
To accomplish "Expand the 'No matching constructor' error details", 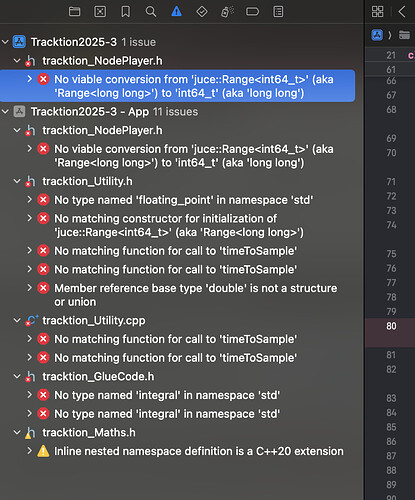I will (x=30, y=219).
